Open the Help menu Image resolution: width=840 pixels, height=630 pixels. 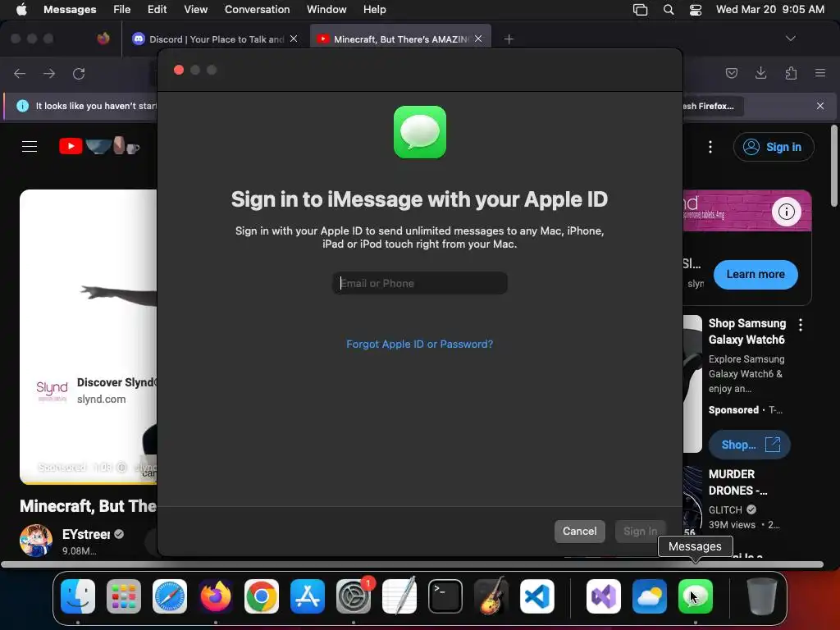[374, 10]
